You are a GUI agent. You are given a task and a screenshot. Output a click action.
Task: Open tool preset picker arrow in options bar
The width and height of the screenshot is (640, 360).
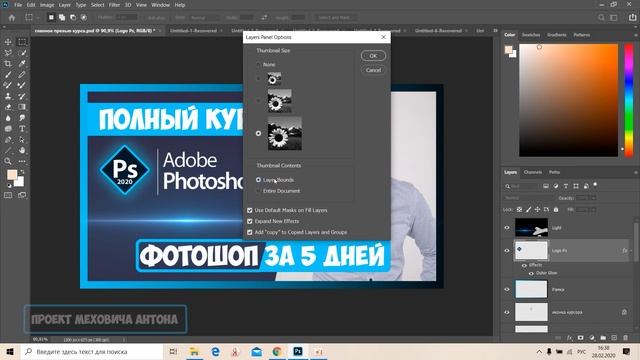(x=38, y=18)
